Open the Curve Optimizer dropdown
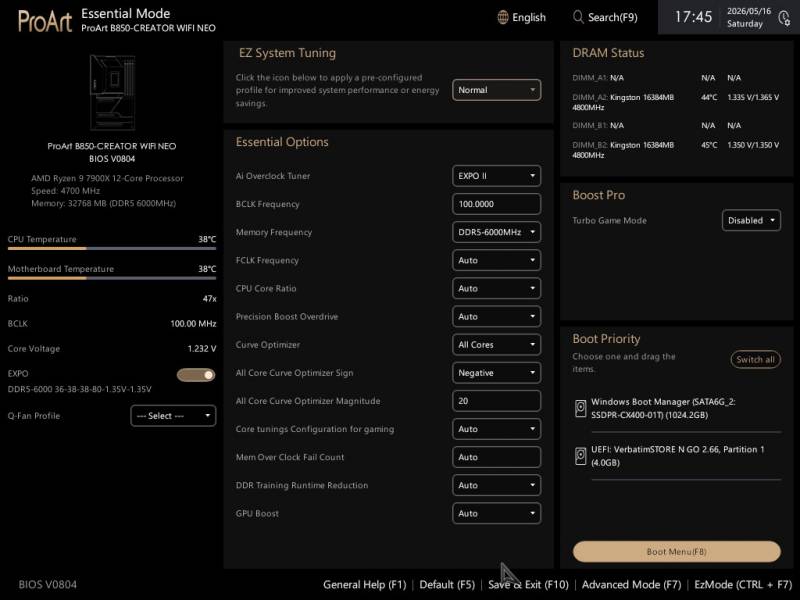This screenshot has width=800, height=600. 496,345
